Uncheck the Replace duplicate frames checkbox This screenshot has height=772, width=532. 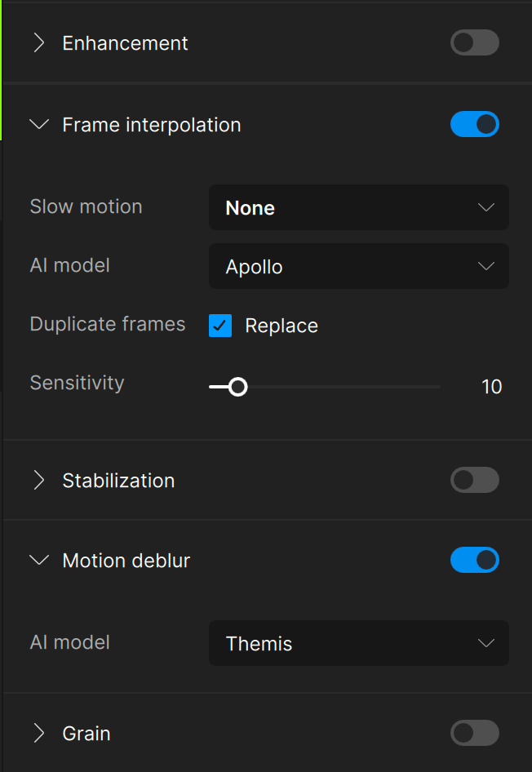(220, 326)
